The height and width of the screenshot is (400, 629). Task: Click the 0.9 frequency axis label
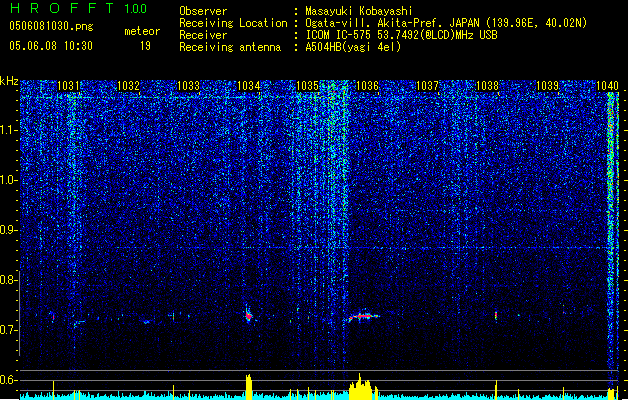coord(7,230)
